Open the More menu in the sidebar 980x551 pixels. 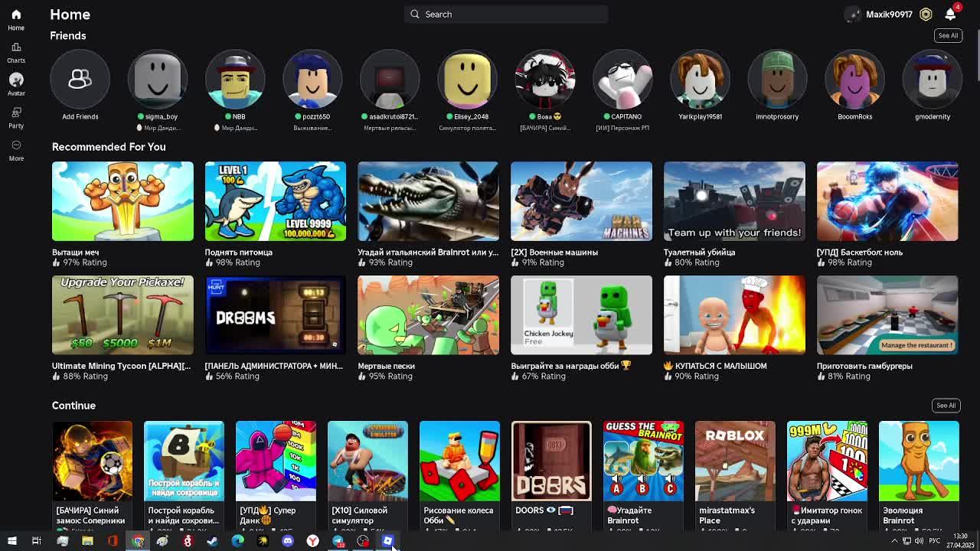tap(15, 145)
